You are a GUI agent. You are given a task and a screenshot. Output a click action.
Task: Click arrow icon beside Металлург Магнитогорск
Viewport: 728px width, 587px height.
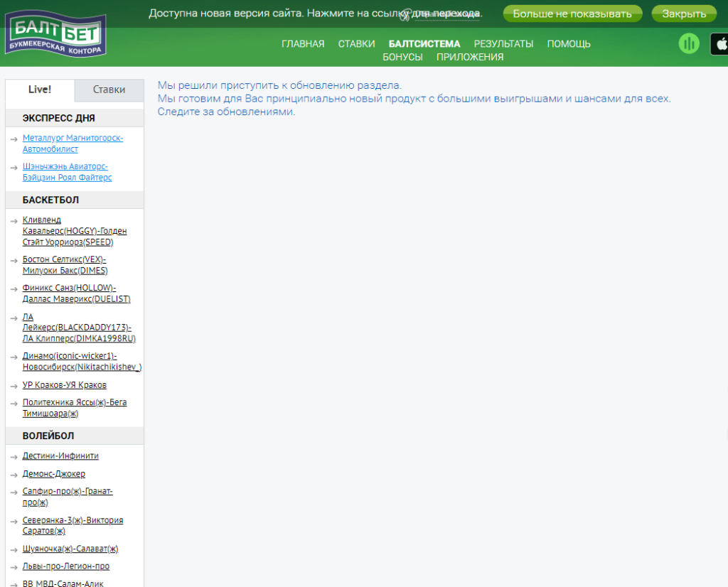coord(14,139)
